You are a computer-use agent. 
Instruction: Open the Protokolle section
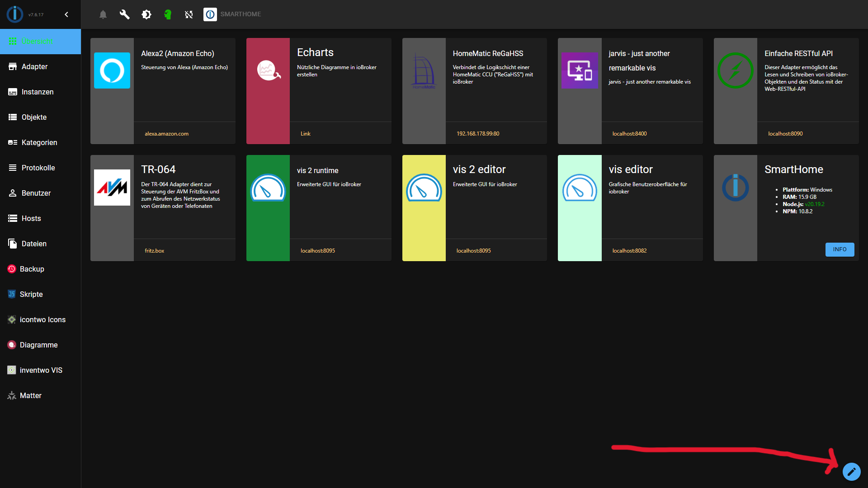(x=40, y=168)
